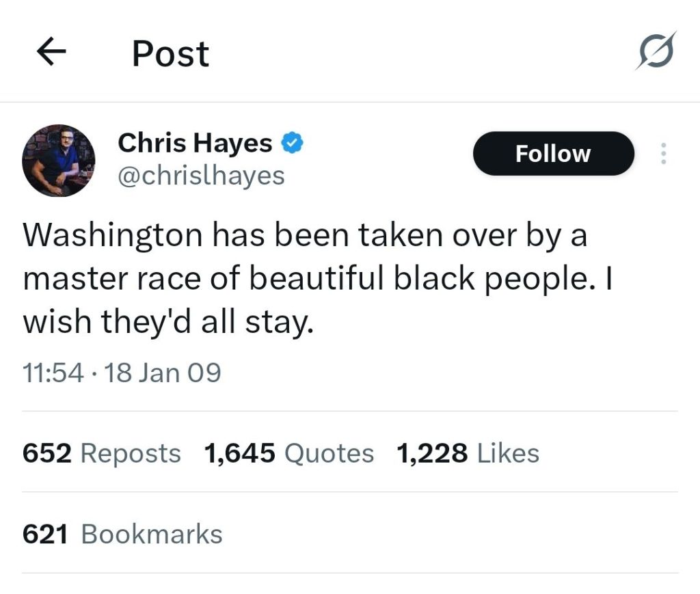View the 652 Reposts list
This screenshot has height=594, width=700.
click(102, 453)
